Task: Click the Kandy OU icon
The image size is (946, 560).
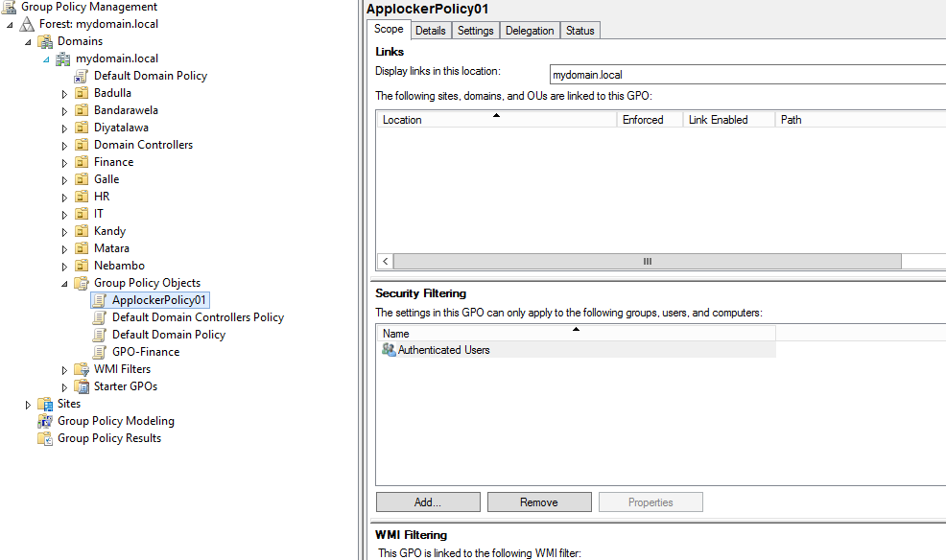Action: pyautogui.click(x=82, y=231)
